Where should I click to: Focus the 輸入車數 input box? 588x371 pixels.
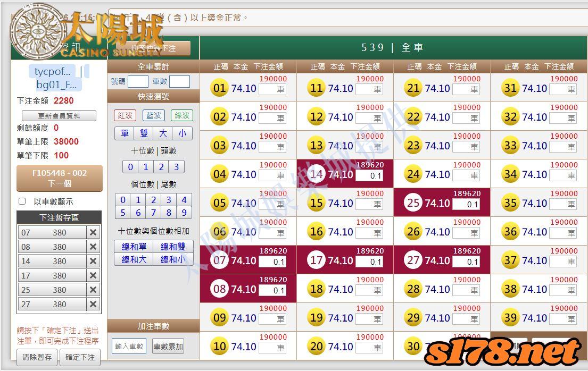coord(129,346)
